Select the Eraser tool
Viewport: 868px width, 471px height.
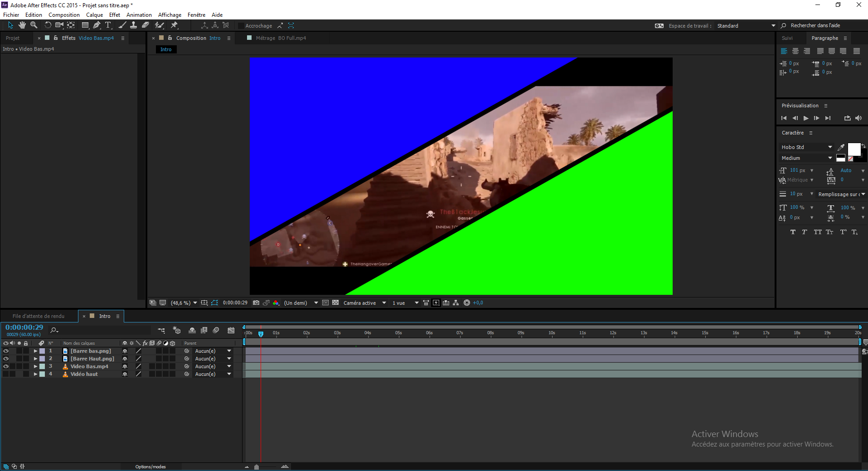(x=145, y=25)
